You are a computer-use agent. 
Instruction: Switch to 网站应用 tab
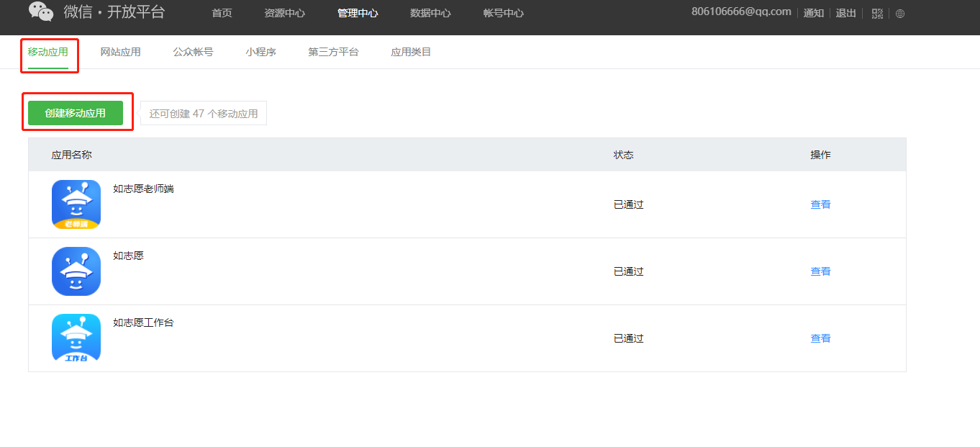121,52
